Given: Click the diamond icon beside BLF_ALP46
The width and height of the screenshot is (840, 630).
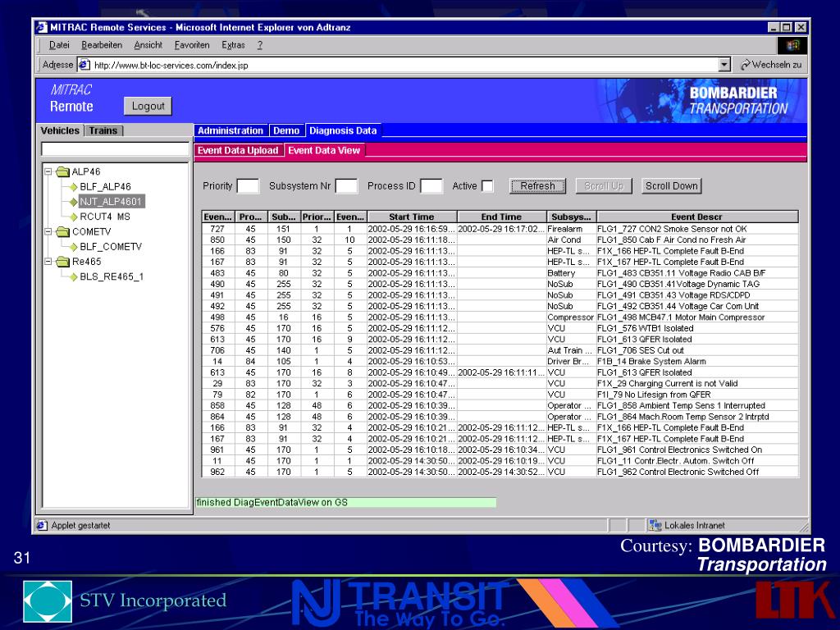Looking at the screenshot, I should pos(74,187).
